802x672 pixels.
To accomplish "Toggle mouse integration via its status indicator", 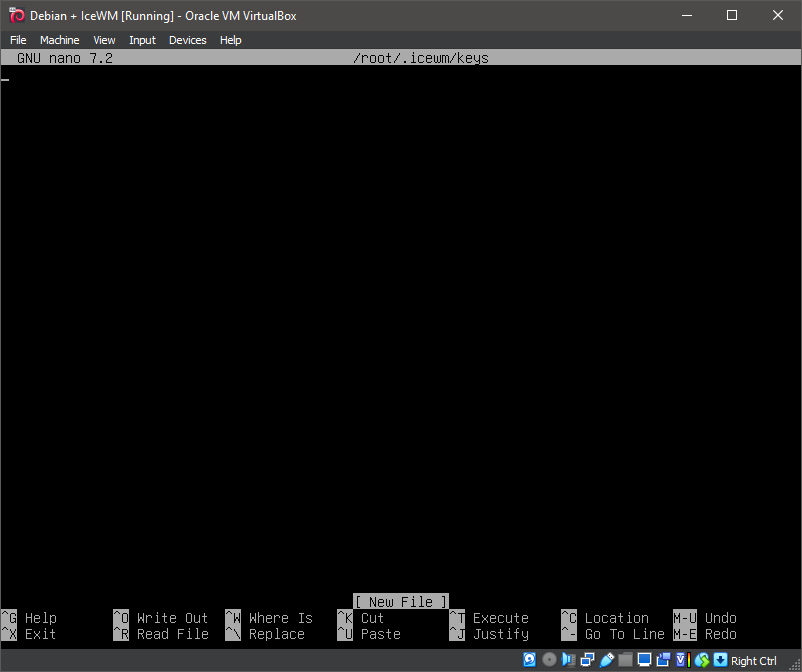I will (x=701, y=660).
